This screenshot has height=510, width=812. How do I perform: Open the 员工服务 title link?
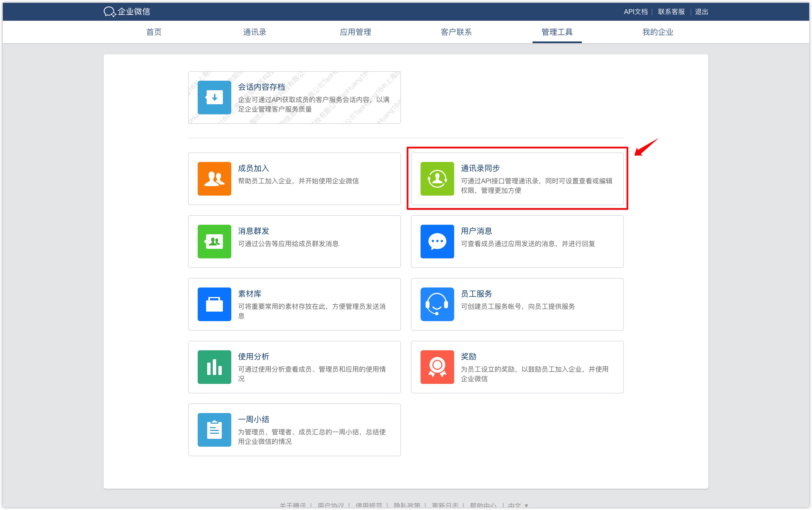coord(476,294)
